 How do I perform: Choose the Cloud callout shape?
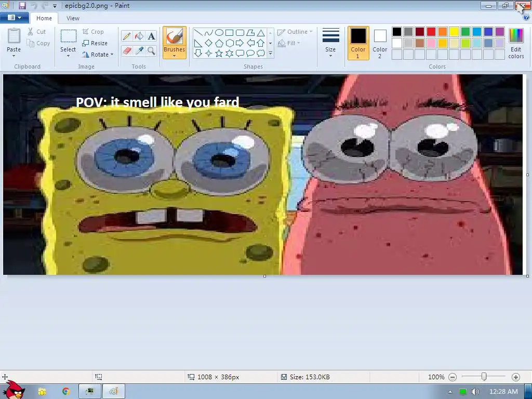261,54
